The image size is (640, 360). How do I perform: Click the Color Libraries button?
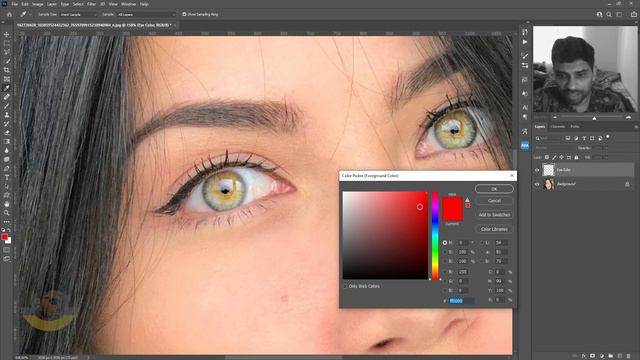[494, 229]
